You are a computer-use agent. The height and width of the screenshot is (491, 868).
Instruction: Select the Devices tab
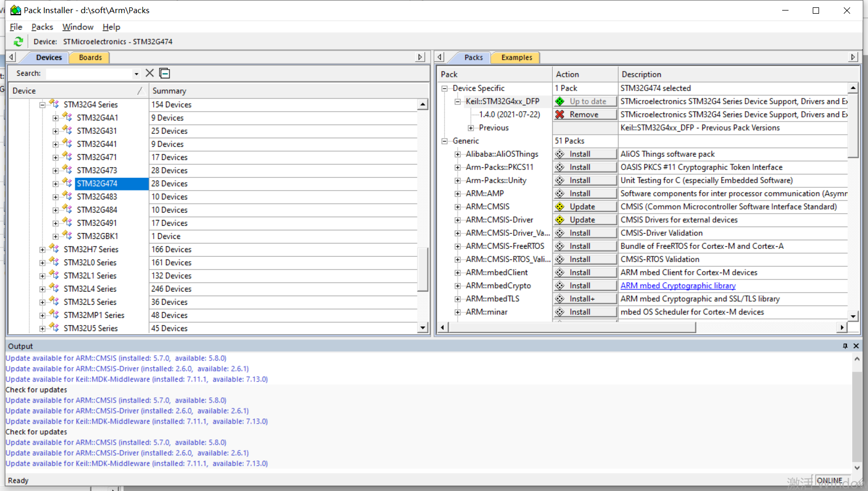pyautogui.click(x=49, y=57)
